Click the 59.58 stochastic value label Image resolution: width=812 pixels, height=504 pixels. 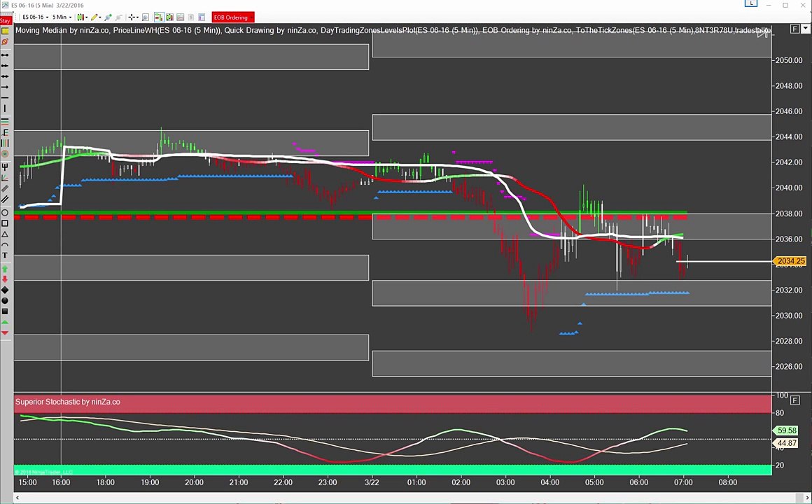(785, 430)
